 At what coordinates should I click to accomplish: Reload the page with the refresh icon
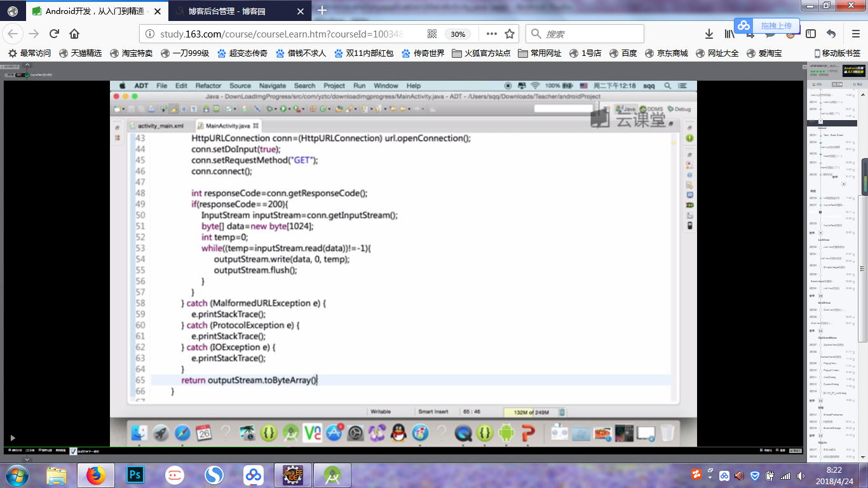[x=54, y=34]
